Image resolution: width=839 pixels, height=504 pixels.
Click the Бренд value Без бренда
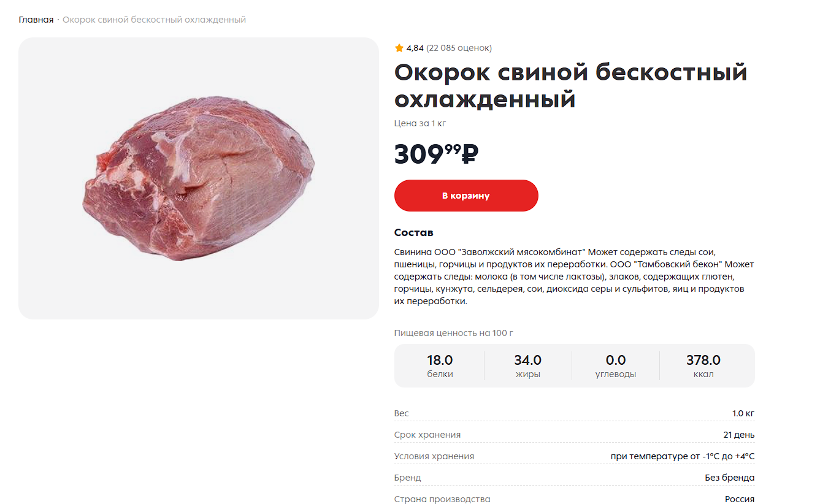(729, 478)
